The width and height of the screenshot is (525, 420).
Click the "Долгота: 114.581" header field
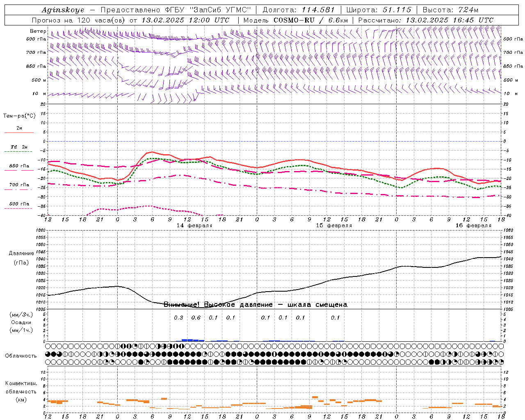[299, 10]
